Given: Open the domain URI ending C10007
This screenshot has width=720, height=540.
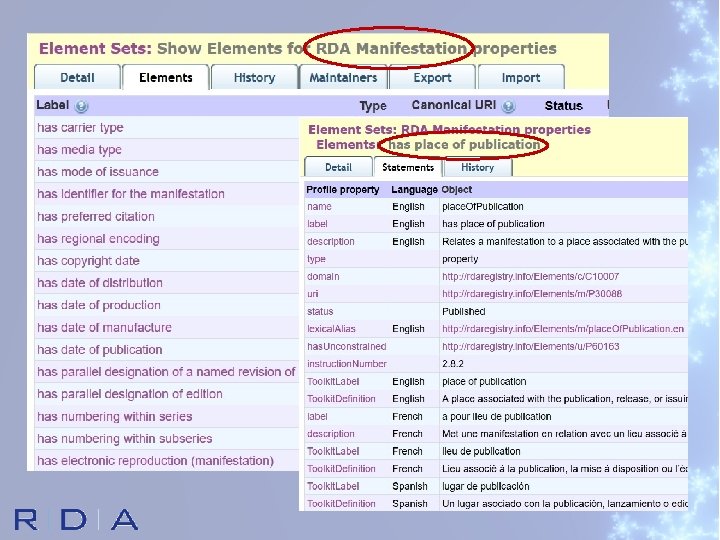Looking at the screenshot, I should [x=530, y=276].
